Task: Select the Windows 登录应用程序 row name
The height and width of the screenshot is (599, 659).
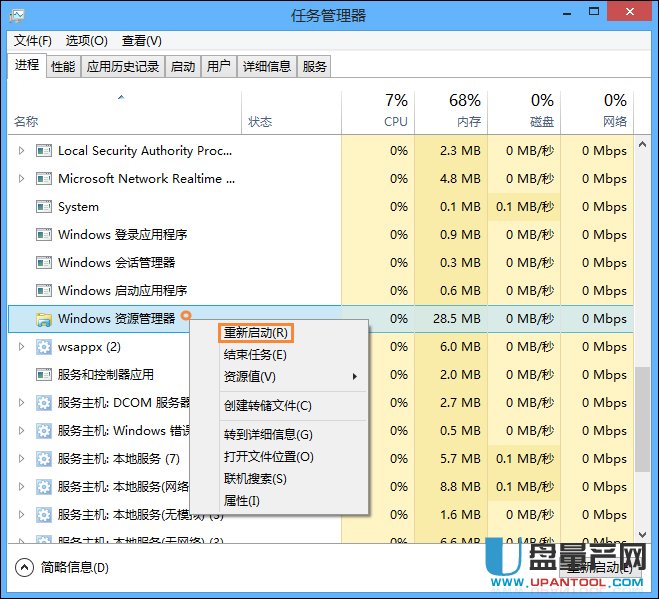Action: [123, 235]
